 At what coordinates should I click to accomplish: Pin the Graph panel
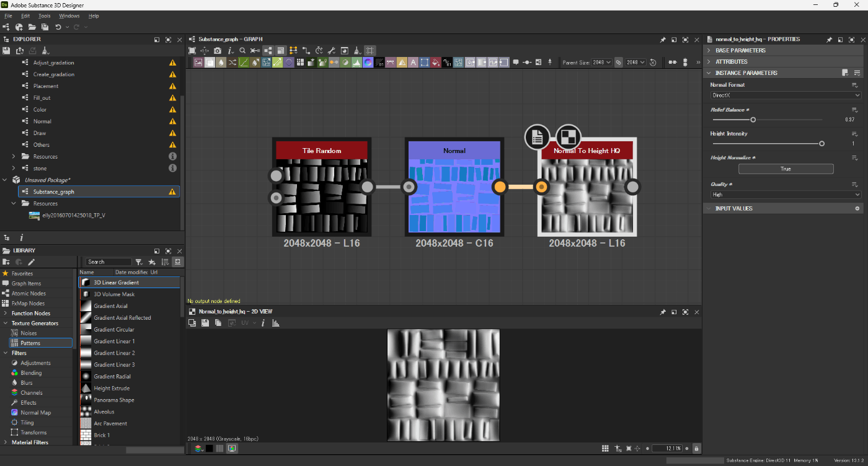(x=663, y=39)
